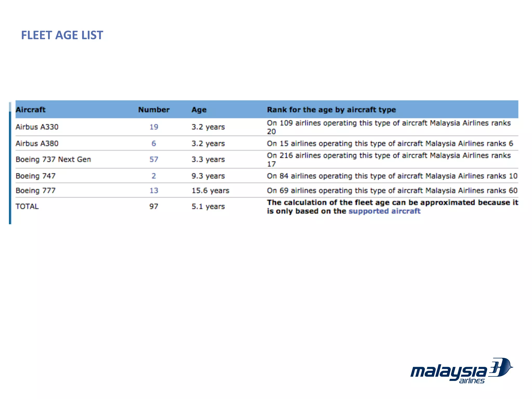Click the 'On 15 airlines' rank text
Screen dimensions: 532x399
pyautogui.click(x=390, y=143)
